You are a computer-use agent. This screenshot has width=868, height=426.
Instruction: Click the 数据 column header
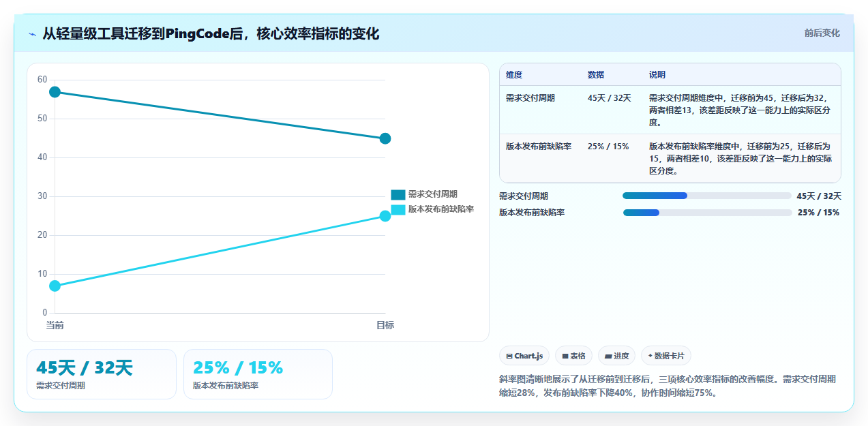(596, 75)
